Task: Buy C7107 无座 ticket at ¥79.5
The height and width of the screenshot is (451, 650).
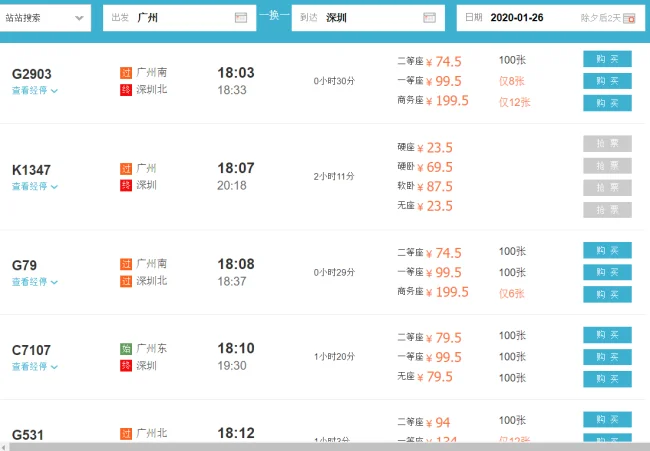Action: tap(607, 379)
